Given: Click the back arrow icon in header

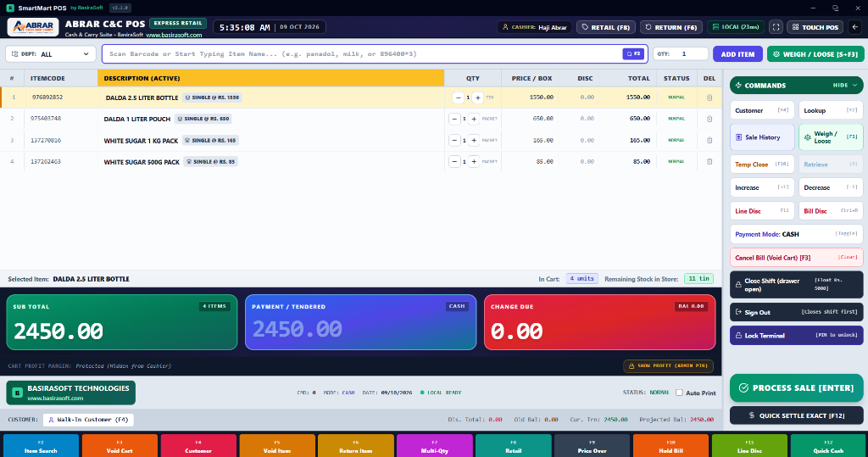Looking at the screenshot, I should pyautogui.click(x=855, y=27).
